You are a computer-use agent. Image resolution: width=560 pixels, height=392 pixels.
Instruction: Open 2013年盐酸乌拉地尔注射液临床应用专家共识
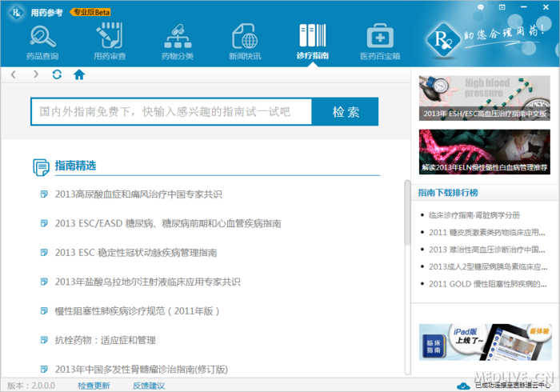point(147,282)
